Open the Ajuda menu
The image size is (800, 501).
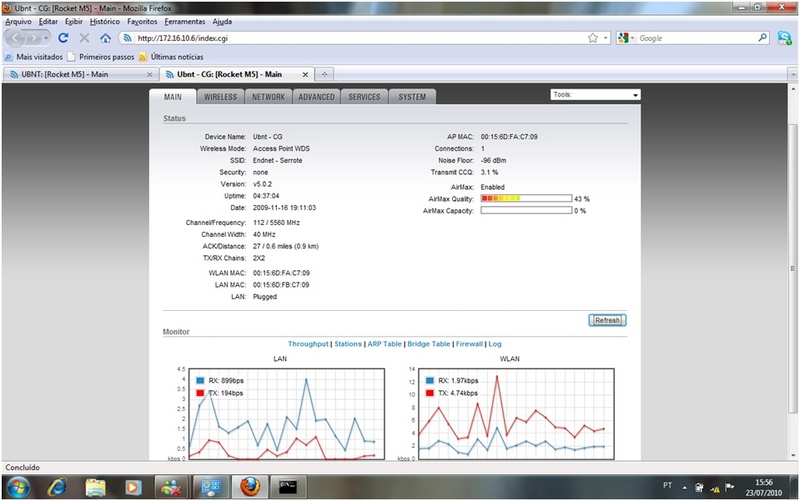(222, 21)
